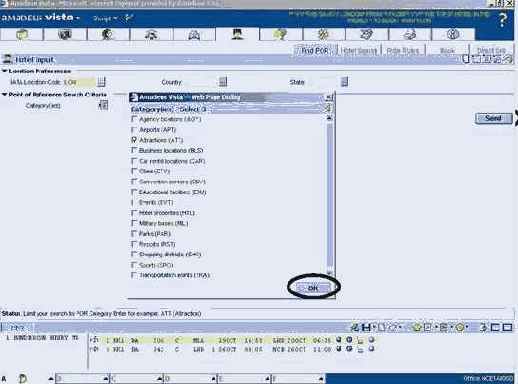This screenshot has width=518, height=384.
Task: Tick the Sports checkbox
Action: point(134,265)
